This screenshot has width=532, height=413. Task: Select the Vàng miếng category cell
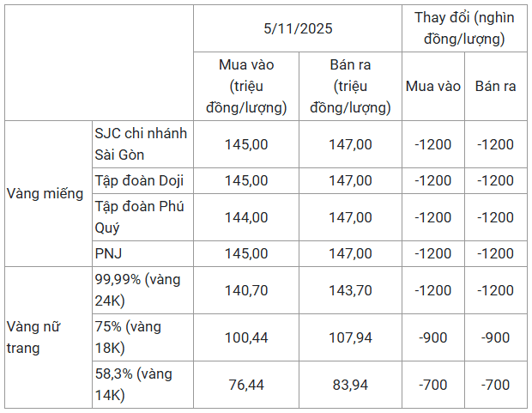pos(45,193)
